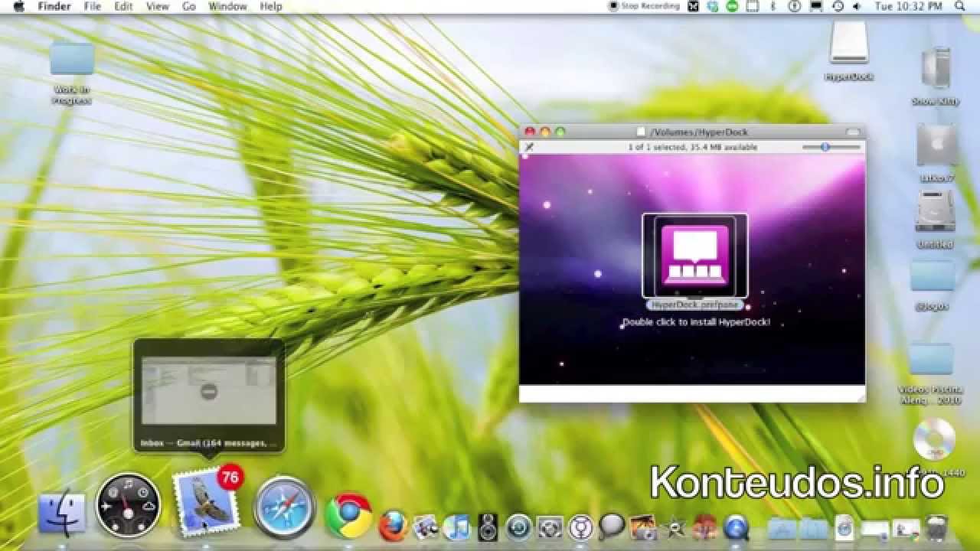This screenshot has width=980, height=551.
Task: Click the Bluetooth menu bar icon
Action: 772,6
